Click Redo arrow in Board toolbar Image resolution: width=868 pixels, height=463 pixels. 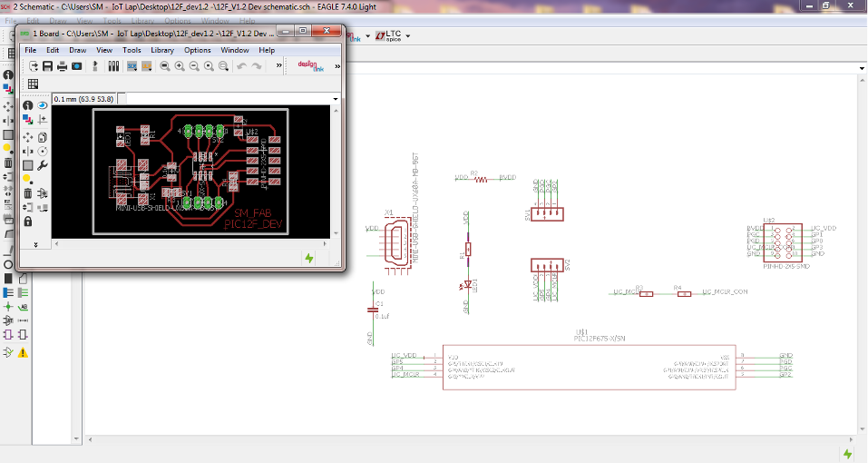[x=257, y=66]
